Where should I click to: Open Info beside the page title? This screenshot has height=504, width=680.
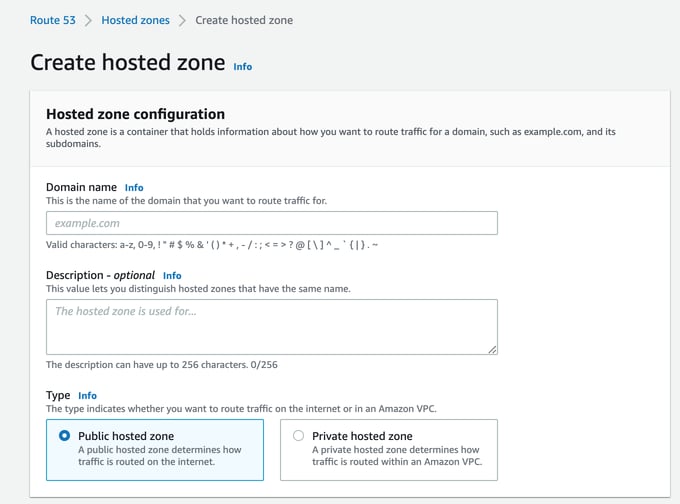click(242, 67)
